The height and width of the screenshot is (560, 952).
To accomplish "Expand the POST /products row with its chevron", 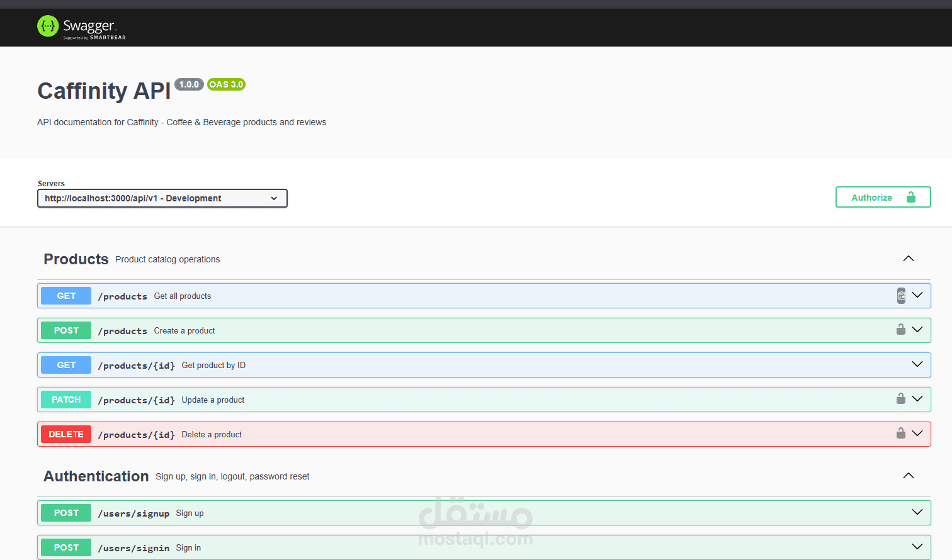I will [917, 330].
